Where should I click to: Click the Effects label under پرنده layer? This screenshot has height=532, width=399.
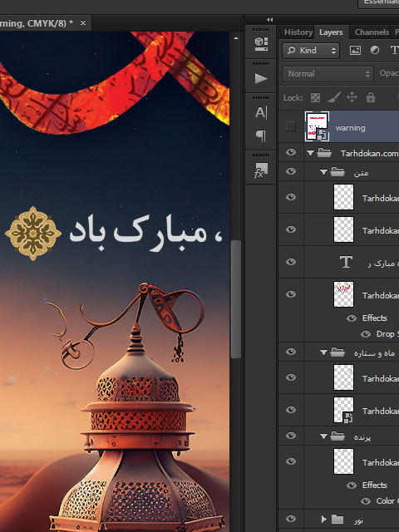375,485
